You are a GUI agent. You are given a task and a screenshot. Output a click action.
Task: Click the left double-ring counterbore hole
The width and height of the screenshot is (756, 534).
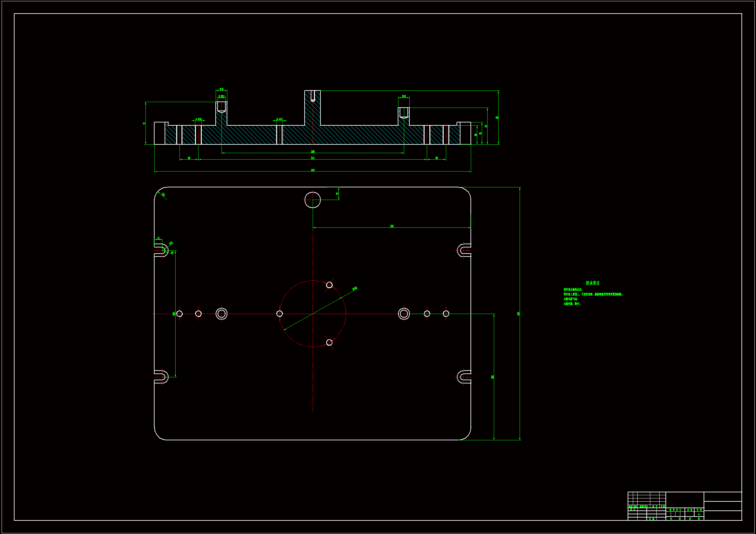pos(221,314)
